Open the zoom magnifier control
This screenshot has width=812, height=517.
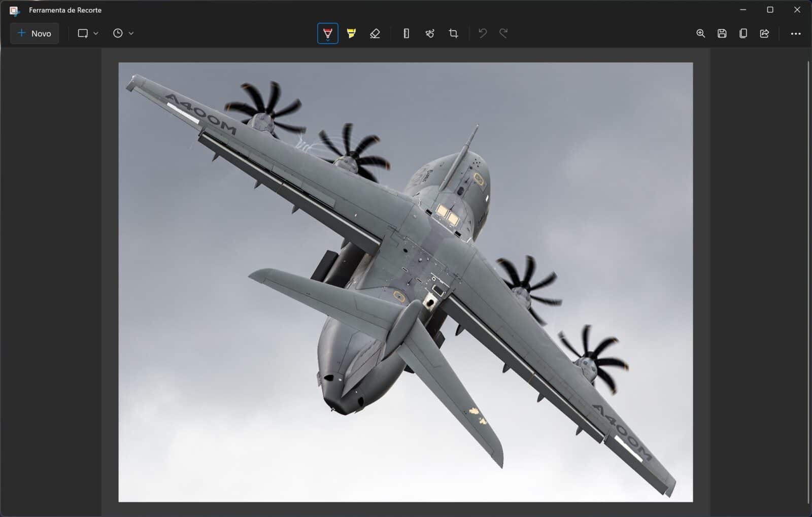[701, 33]
